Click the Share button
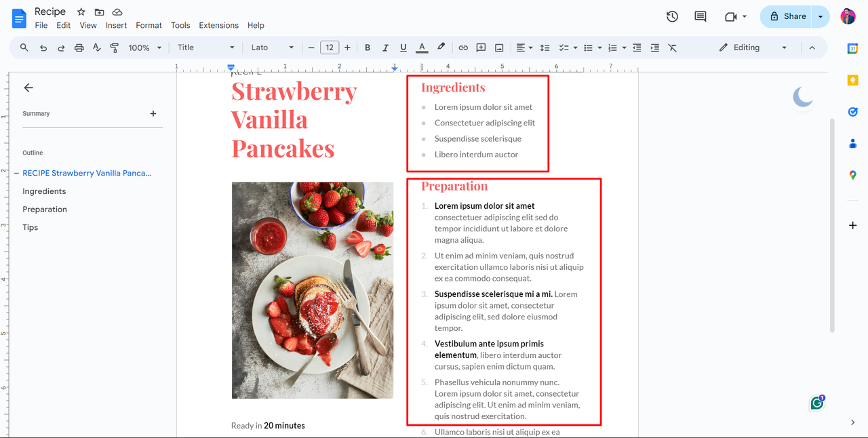868x438 pixels. click(x=787, y=16)
